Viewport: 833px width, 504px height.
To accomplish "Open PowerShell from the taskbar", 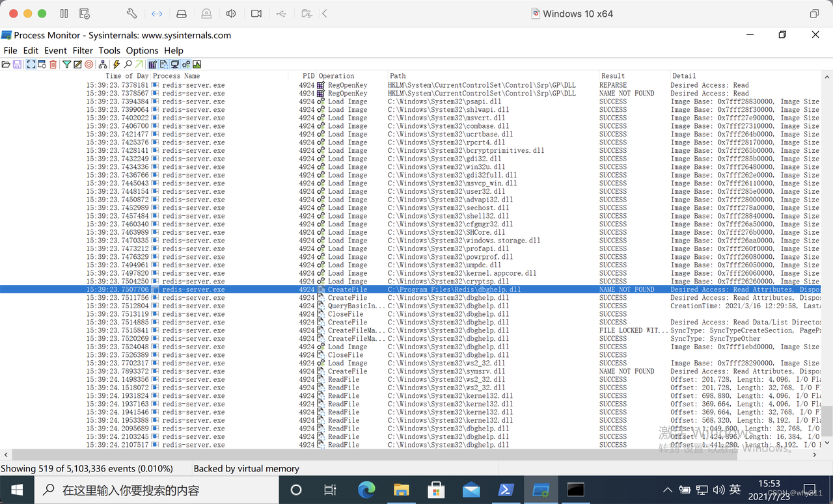I will (x=506, y=490).
